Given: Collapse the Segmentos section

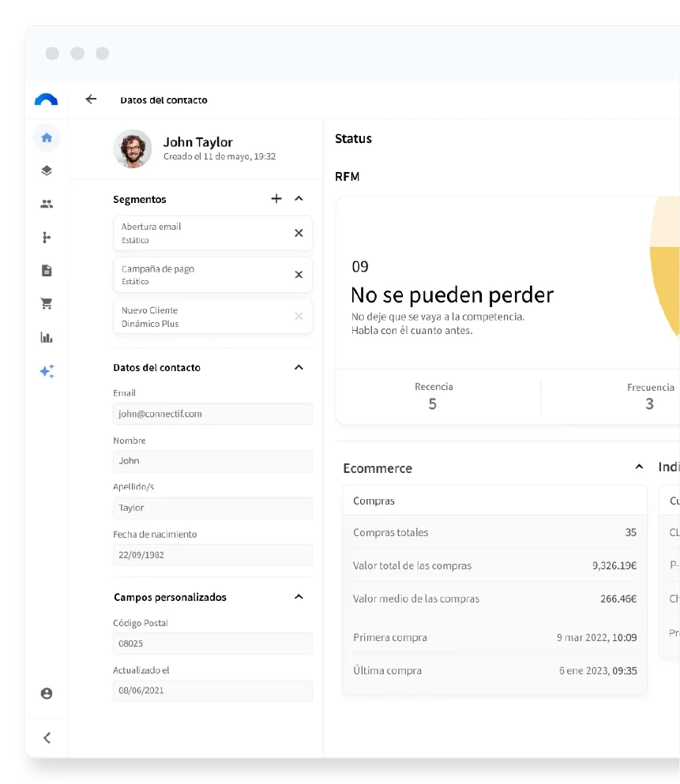Looking at the screenshot, I should (299, 198).
